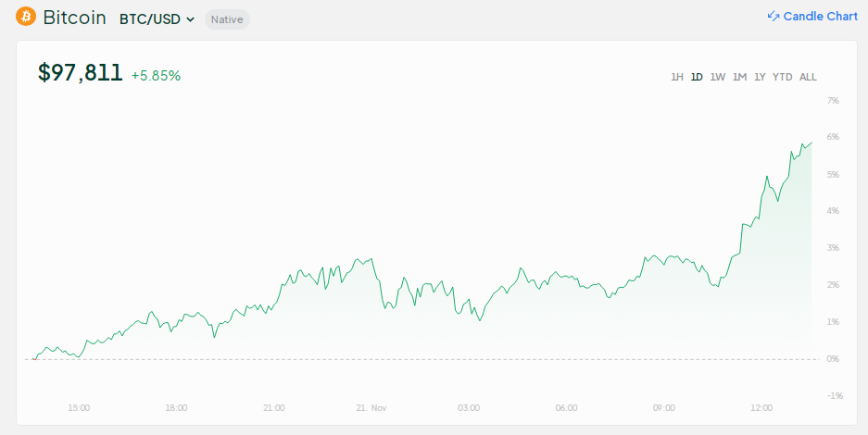Image resolution: width=868 pixels, height=435 pixels.
Task: Click the chevron next to BTC/USD
Action: [x=191, y=19]
